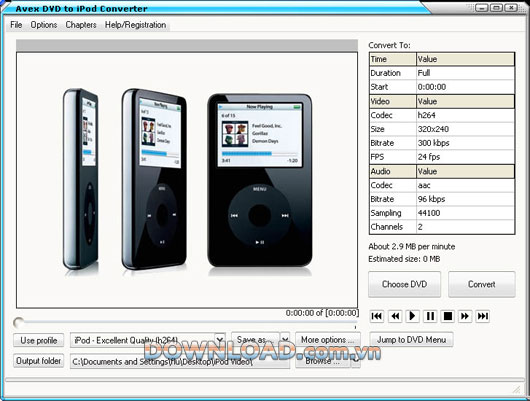The height and width of the screenshot is (401, 530).
Task: Open the Options menu
Action: 44,25
